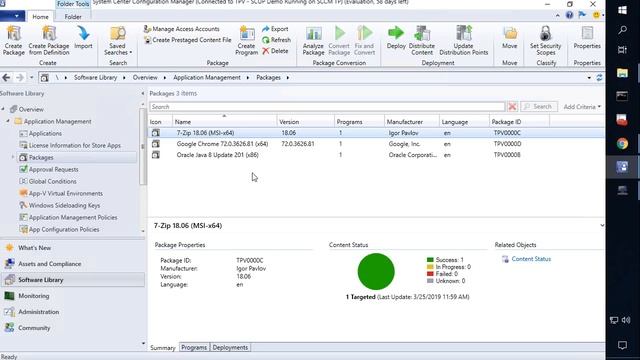Export the selected package
The width and height of the screenshot is (640, 360).
(x=275, y=29)
